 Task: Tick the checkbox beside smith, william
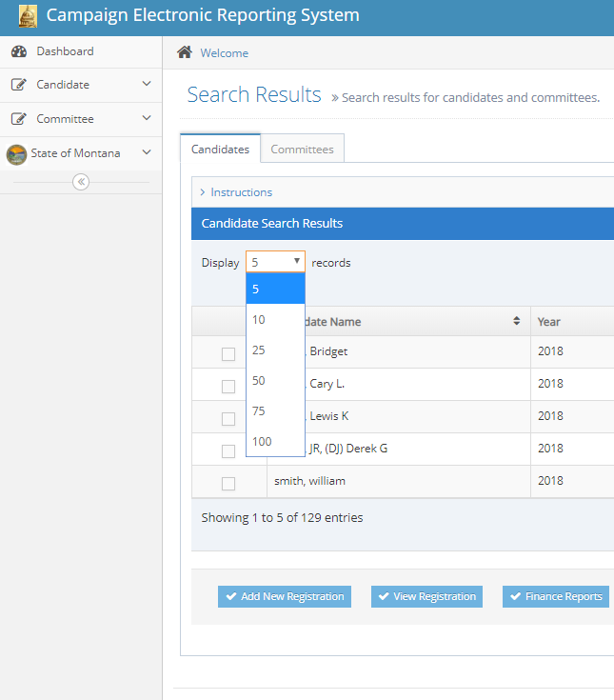tap(228, 484)
